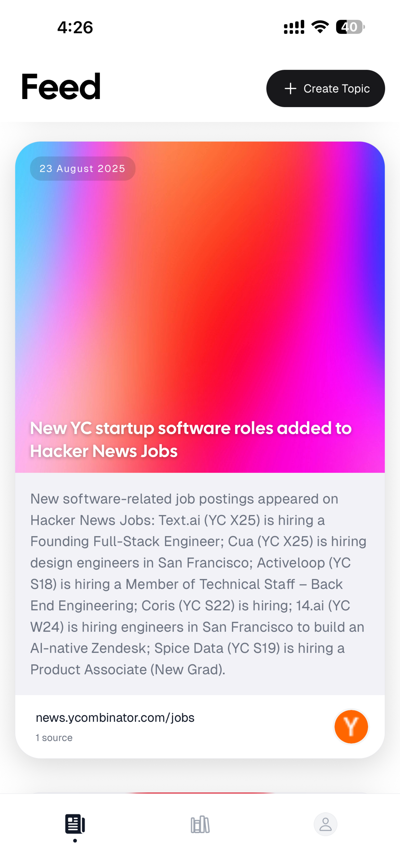Open the 23 August 2025 date badge
The width and height of the screenshot is (400, 868).
click(x=82, y=169)
